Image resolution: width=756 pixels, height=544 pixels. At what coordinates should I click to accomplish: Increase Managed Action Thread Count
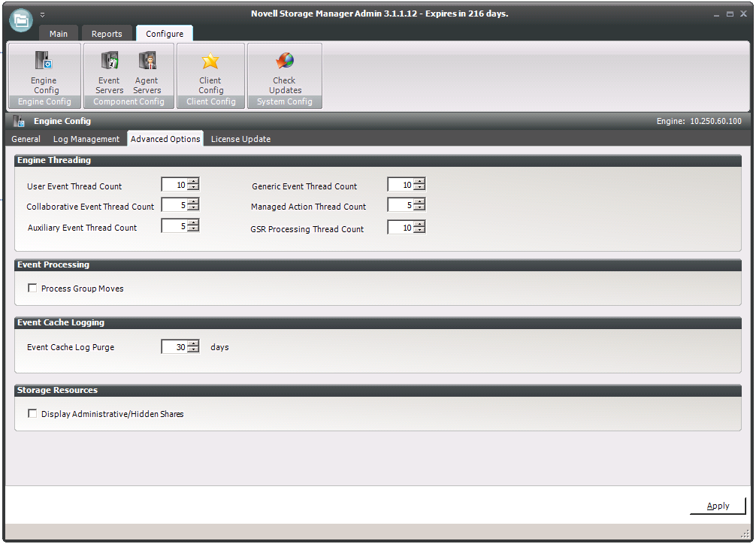coord(419,201)
